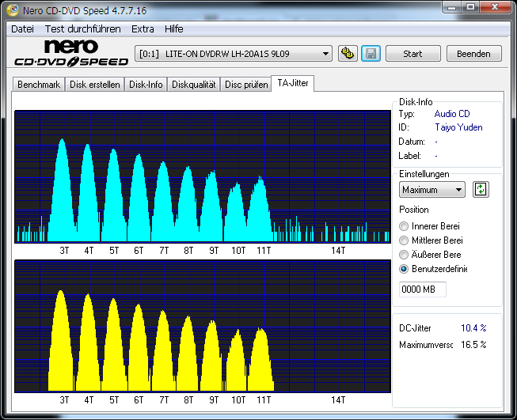The width and height of the screenshot is (517, 420).
Task: Click the 16.5 % maximum value
Action: (x=473, y=345)
